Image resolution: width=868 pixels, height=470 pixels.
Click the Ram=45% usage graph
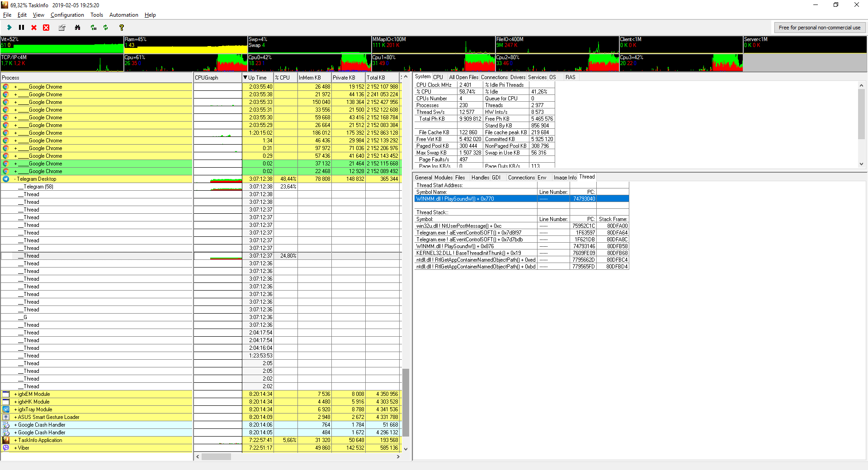[x=186, y=45]
